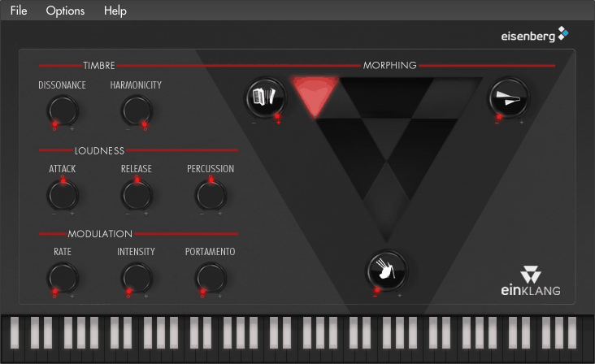Click the minus mark under Release knob

[x=128, y=214]
